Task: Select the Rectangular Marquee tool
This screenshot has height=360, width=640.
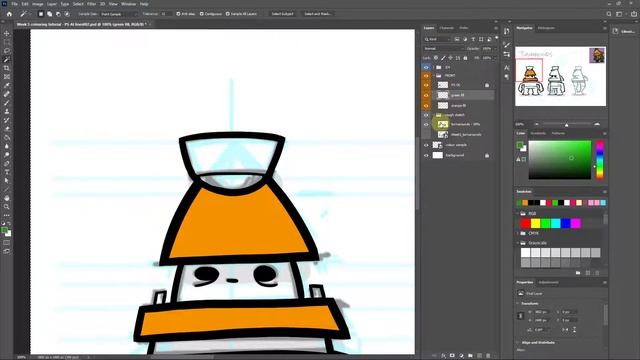Action: (x=7, y=42)
